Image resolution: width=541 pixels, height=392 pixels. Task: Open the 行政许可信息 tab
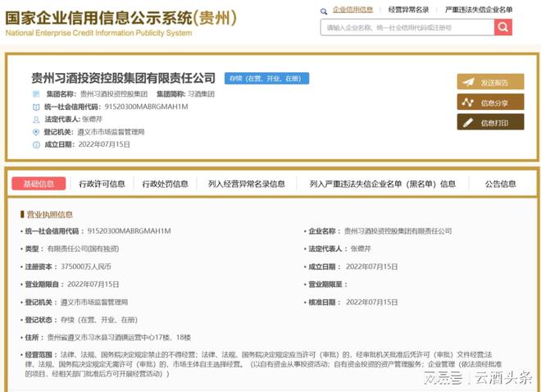point(102,184)
